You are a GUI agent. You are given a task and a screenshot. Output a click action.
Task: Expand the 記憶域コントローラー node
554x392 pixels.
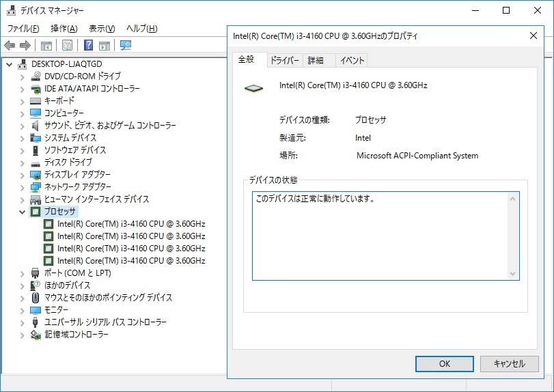pyautogui.click(x=22, y=335)
